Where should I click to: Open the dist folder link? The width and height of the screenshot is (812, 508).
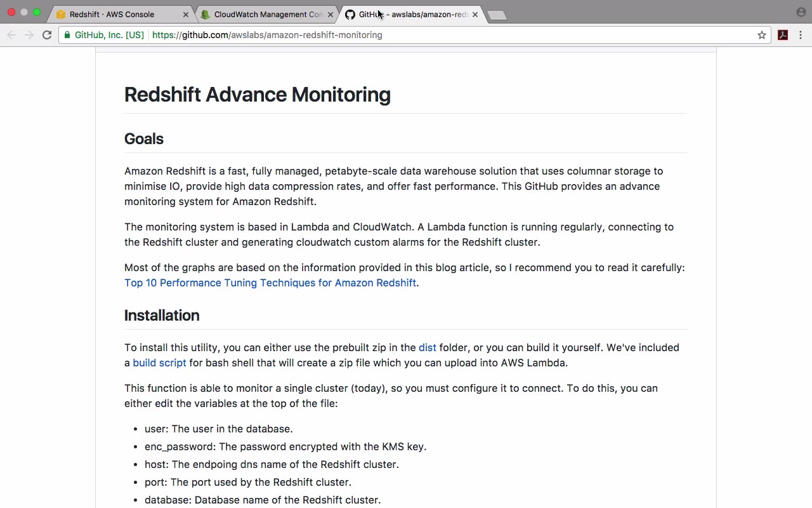pyautogui.click(x=427, y=347)
